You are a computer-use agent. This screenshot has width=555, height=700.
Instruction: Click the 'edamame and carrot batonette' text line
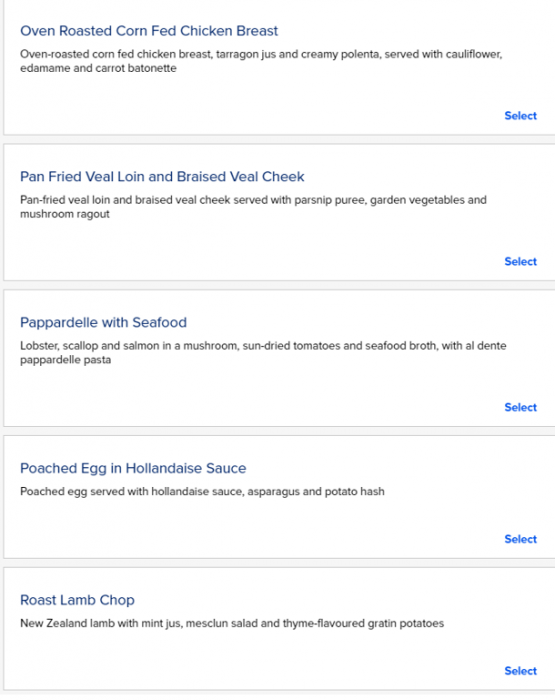tap(98, 68)
